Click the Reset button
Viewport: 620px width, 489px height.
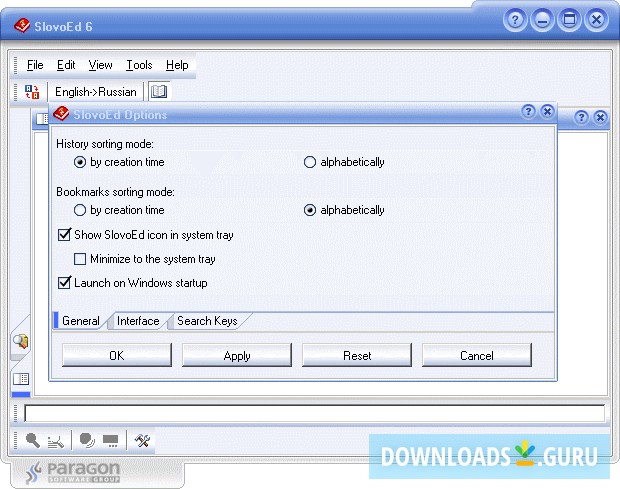pos(357,355)
